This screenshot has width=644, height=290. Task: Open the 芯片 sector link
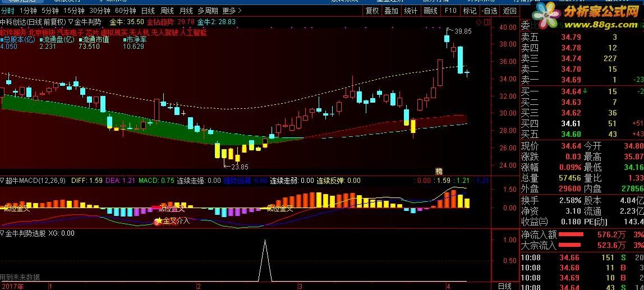(93, 31)
